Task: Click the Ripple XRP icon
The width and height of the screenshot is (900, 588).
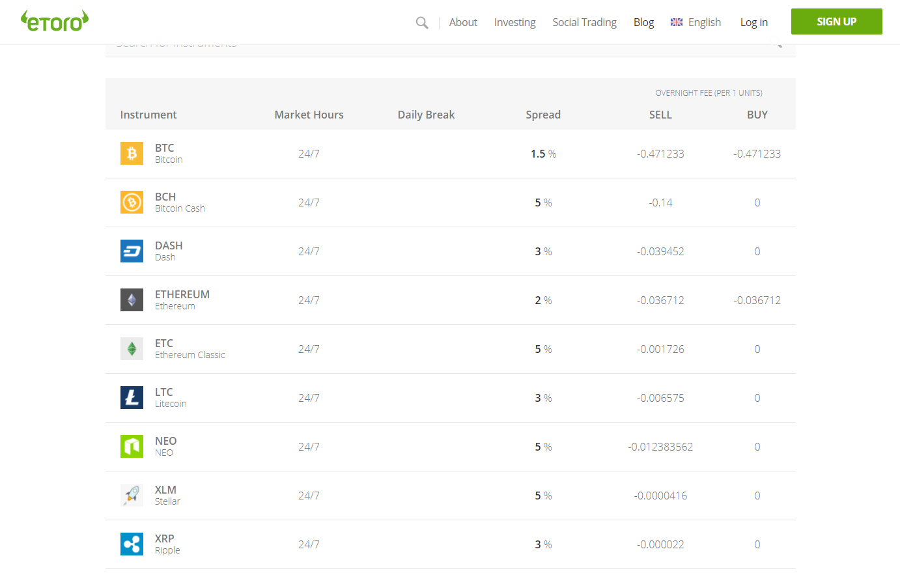Action: coord(132,544)
